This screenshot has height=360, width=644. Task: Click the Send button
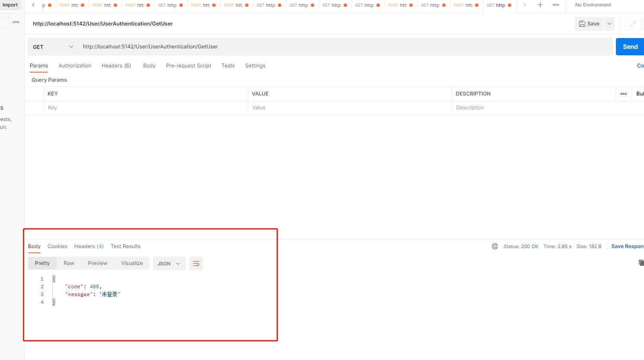click(630, 46)
